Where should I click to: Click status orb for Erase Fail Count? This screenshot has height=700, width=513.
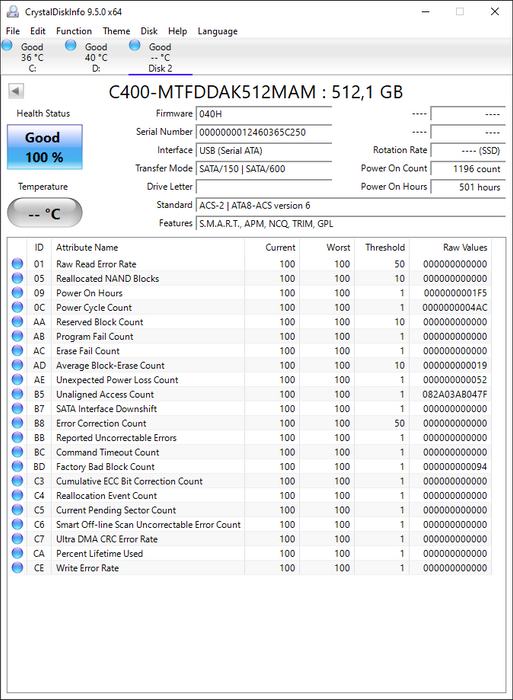coord(17,350)
